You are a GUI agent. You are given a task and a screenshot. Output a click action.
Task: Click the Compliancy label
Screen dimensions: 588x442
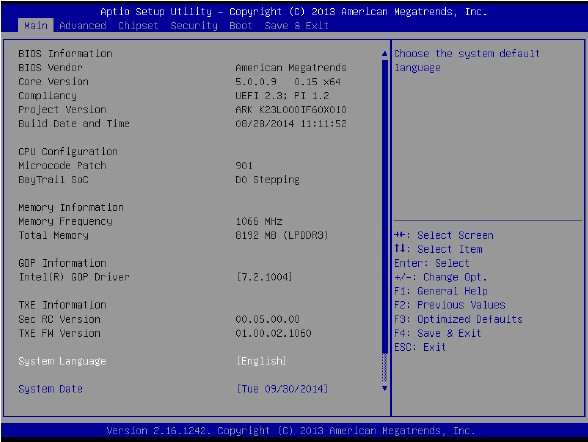click(x=47, y=96)
